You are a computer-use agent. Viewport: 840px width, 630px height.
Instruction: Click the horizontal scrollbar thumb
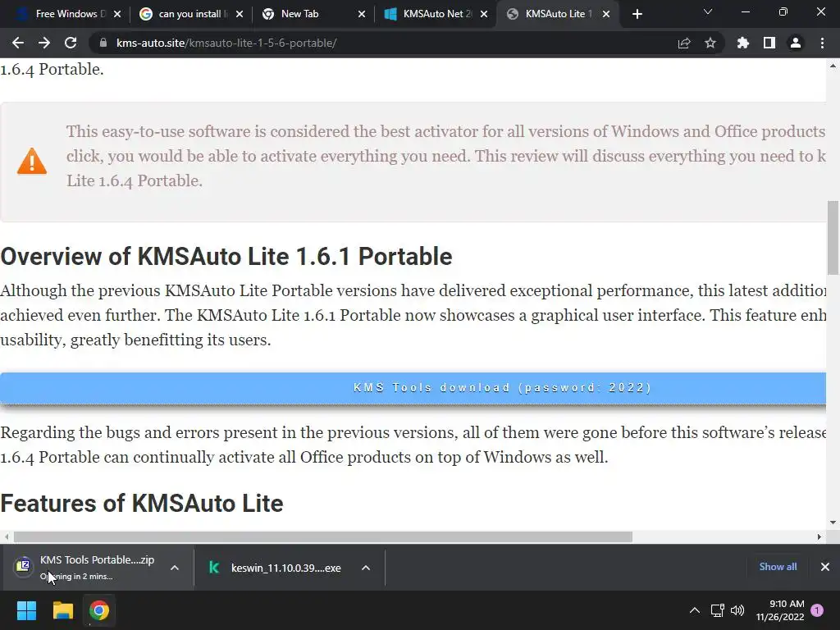click(x=323, y=536)
